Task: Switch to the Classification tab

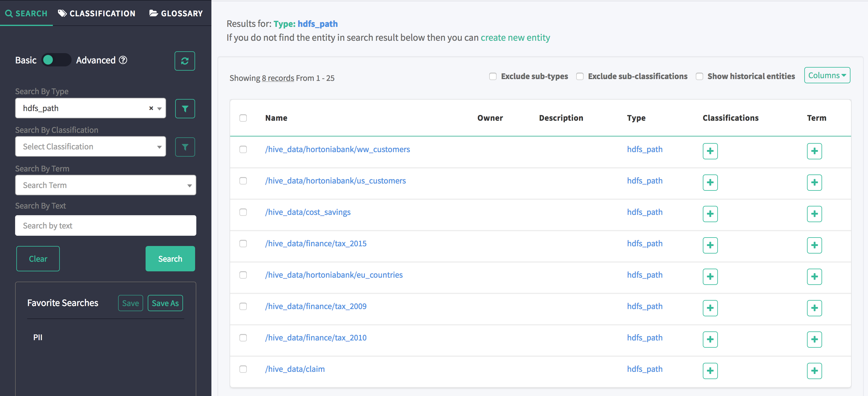Action: [x=97, y=14]
